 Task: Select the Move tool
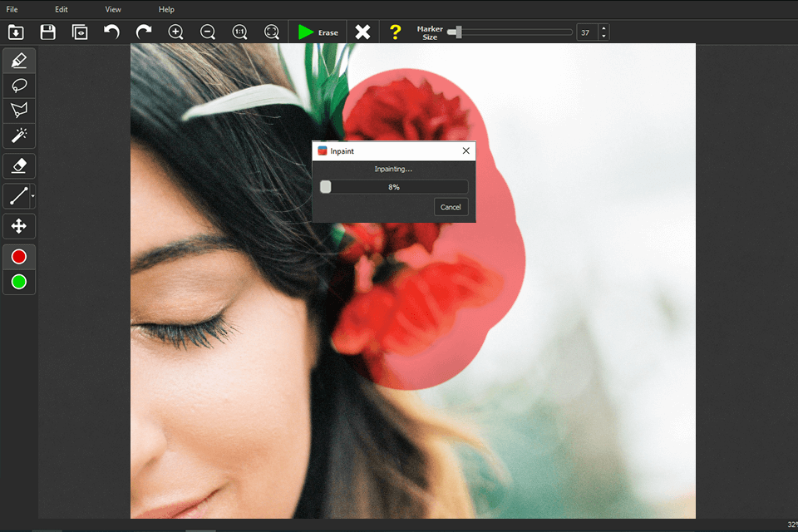(19, 226)
